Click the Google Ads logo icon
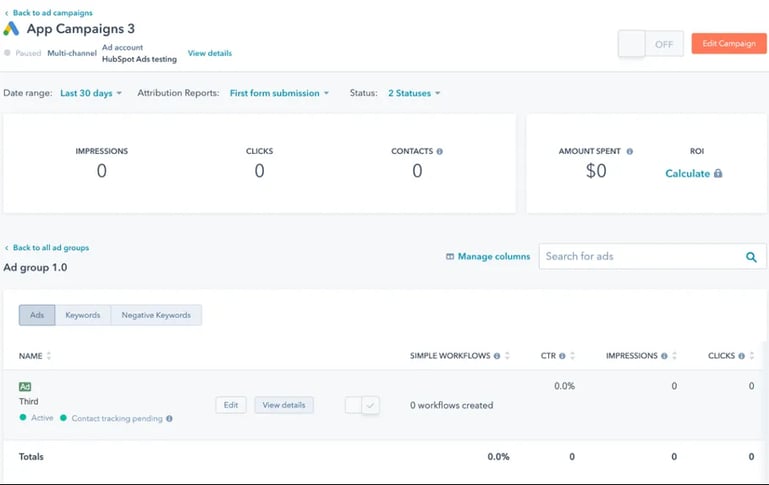769x485 pixels. click(x=11, y=29)
